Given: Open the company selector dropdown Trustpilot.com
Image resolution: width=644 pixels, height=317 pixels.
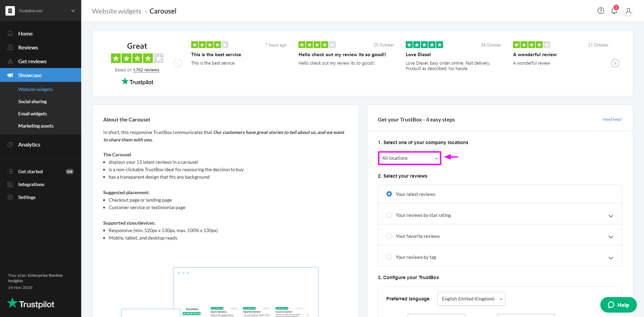Looking at the screenshot, I should click(x=41, y=11).
